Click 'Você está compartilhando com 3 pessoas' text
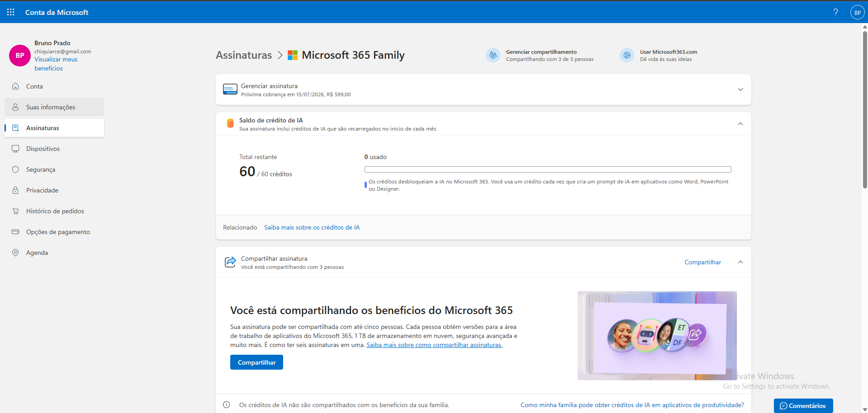This screenshot has height=413, width=868. [292, 267]
